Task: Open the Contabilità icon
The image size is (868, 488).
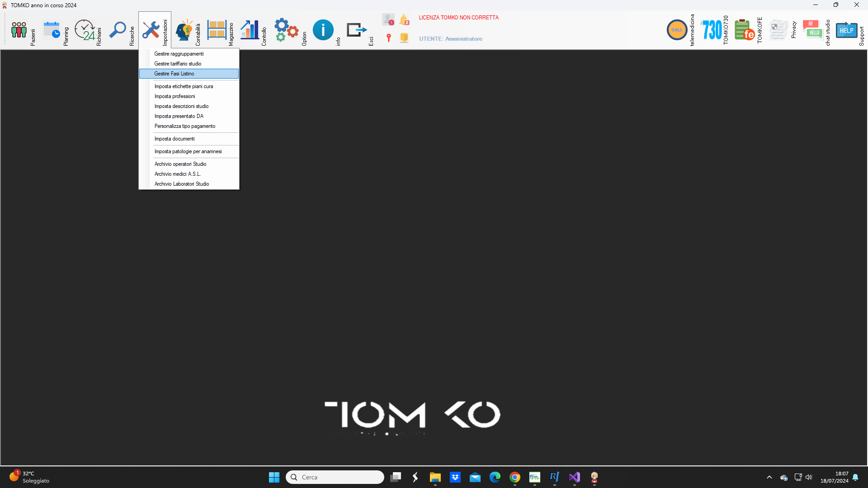Action: pos(184,30)
